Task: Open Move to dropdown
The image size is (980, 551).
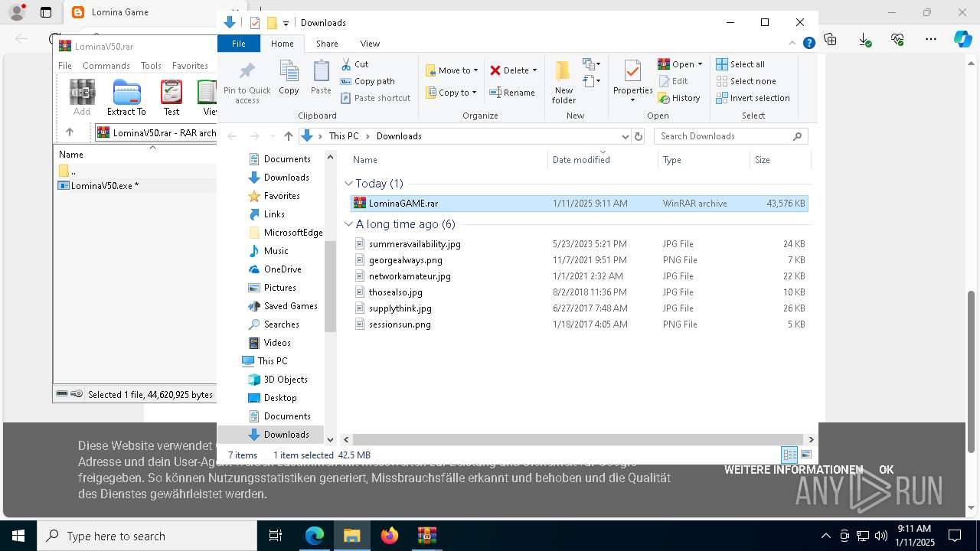Action: coord(452,70)
